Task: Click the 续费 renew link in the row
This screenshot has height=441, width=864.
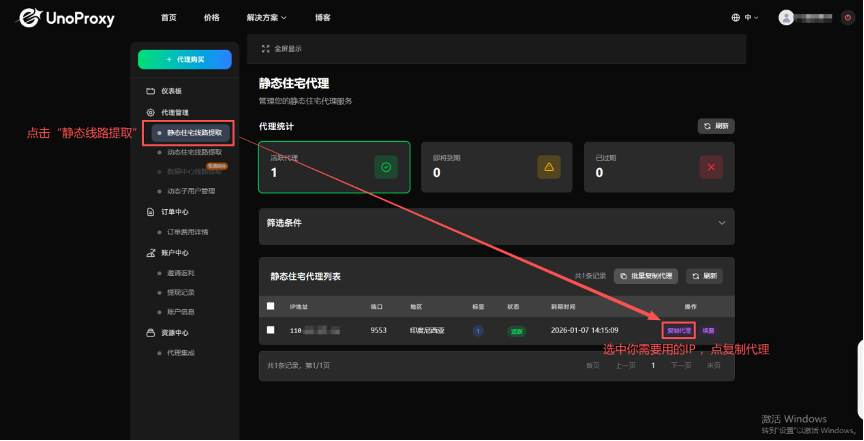Action: (708, 330)
